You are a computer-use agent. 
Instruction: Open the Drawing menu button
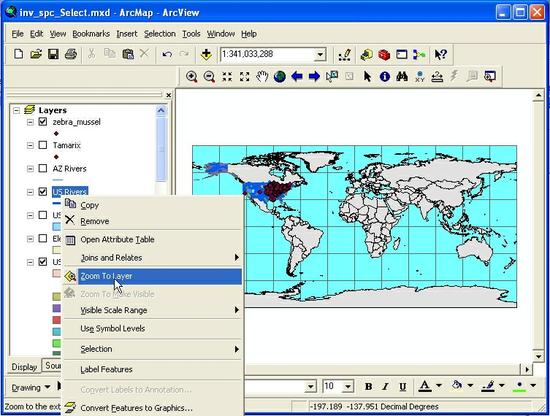(x=31, y=387)
